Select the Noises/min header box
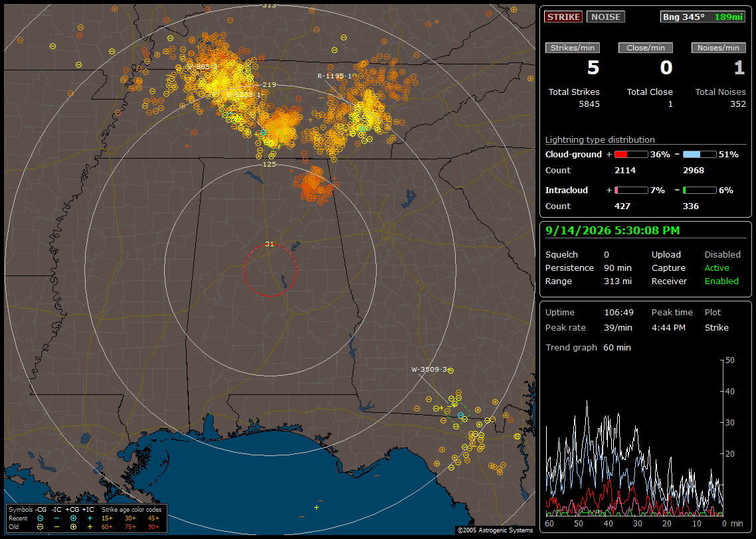Screen dimensions: 756x539 [x=718, y=48]
